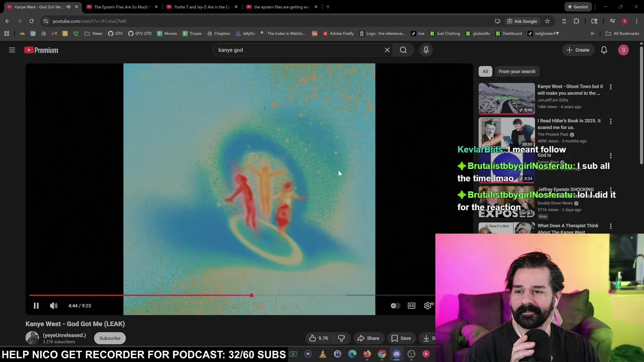Open the Movies bookmark
The height and width of the screenshot is (362, 644).
pyautogui.click(x=167, y=34)
